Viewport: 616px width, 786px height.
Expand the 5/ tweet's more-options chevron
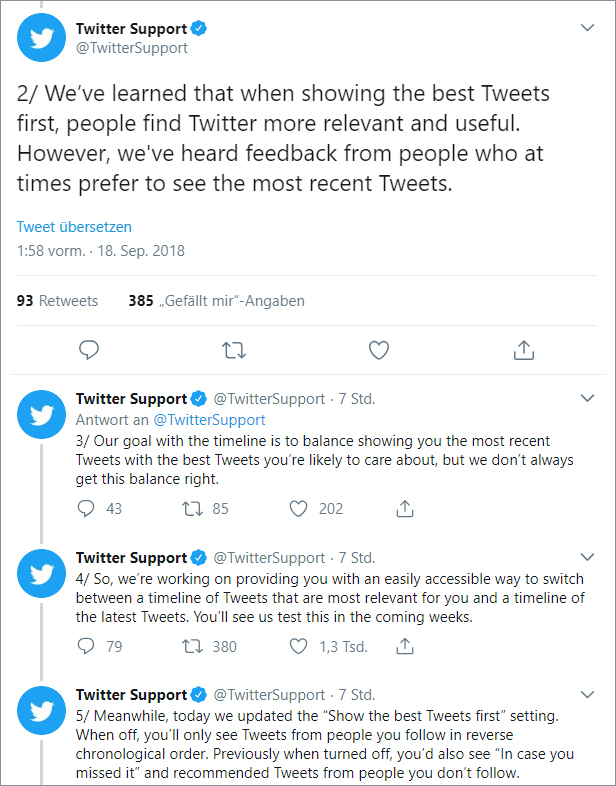coord(587,694)
